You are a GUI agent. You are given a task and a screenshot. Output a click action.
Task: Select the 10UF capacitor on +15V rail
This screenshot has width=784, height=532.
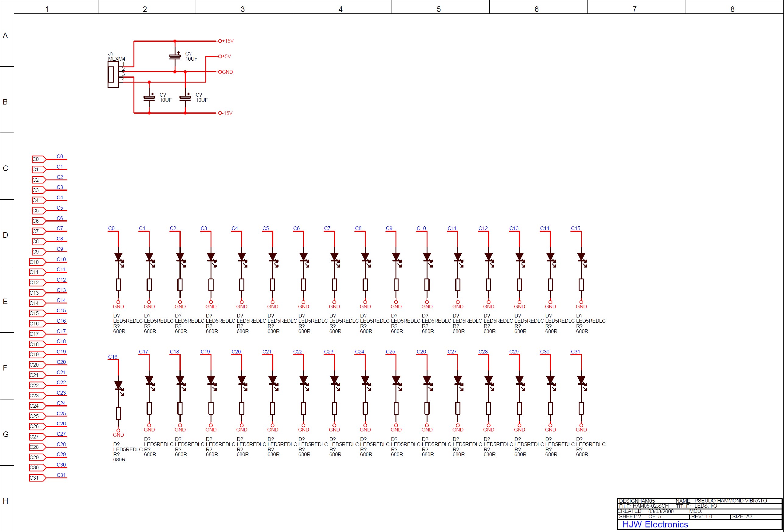[x=175, y=56]
